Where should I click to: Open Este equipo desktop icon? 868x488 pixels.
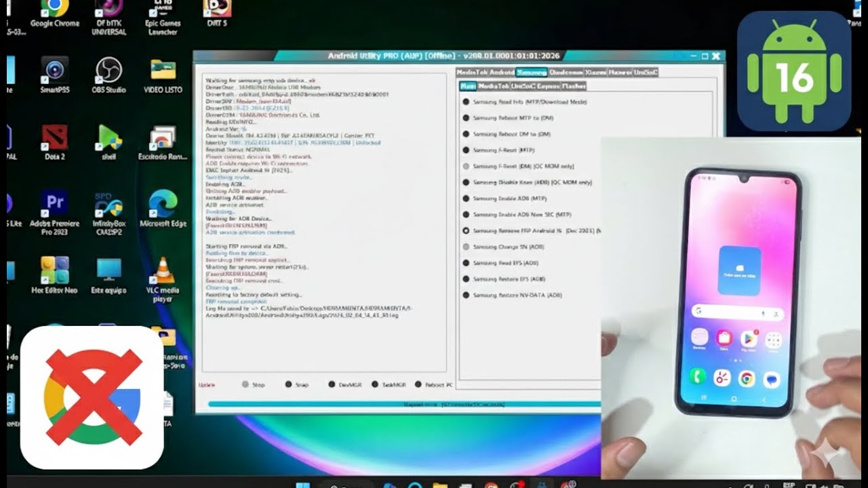108,274
